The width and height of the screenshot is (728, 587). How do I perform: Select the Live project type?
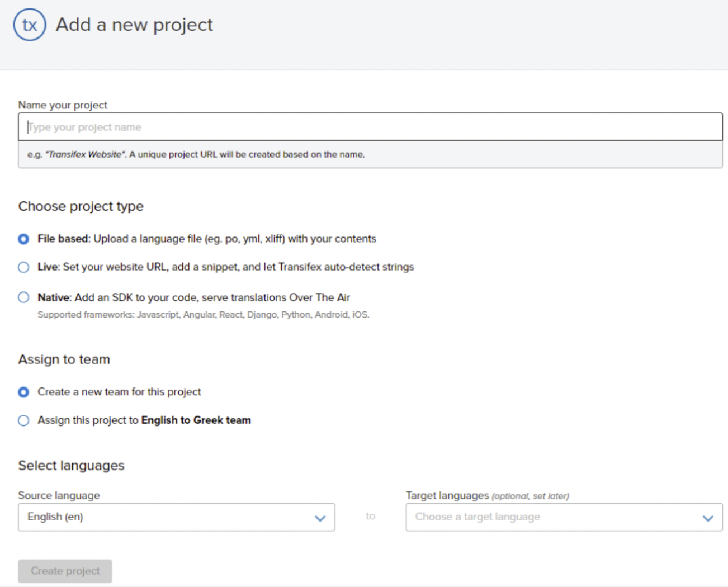click(x=23, y=267)
